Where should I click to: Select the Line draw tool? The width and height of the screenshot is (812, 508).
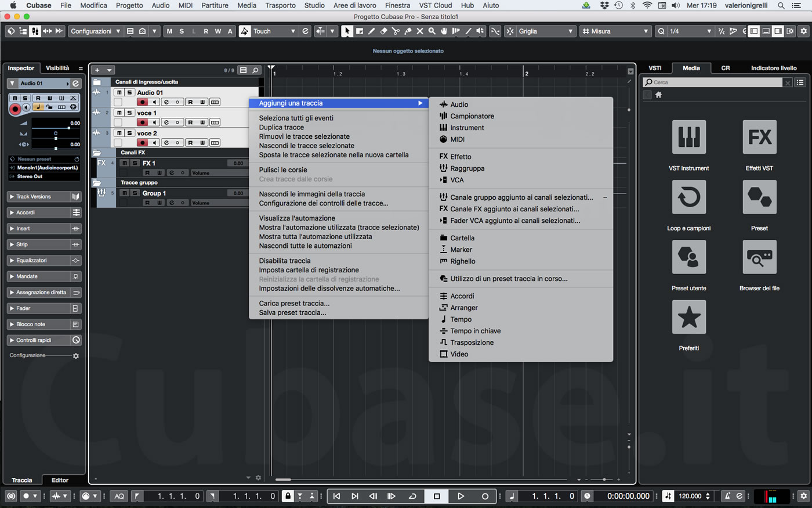pyautogui.click(x=468, y=31)
